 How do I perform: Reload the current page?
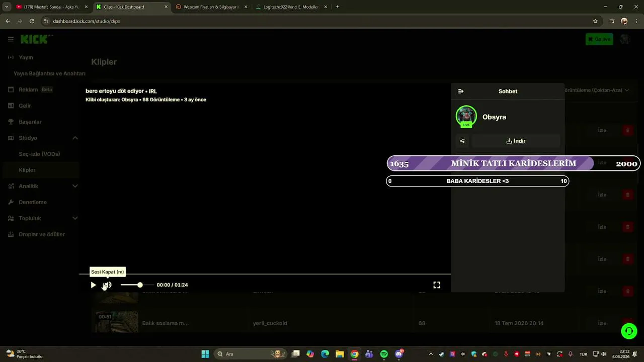(32, 21)
